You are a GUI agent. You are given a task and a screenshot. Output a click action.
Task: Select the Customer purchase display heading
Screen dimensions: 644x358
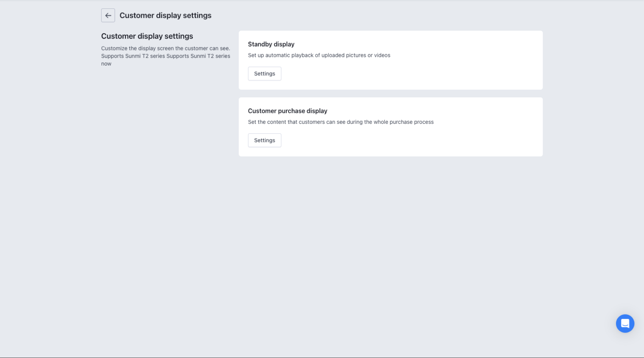click(288, 111)
